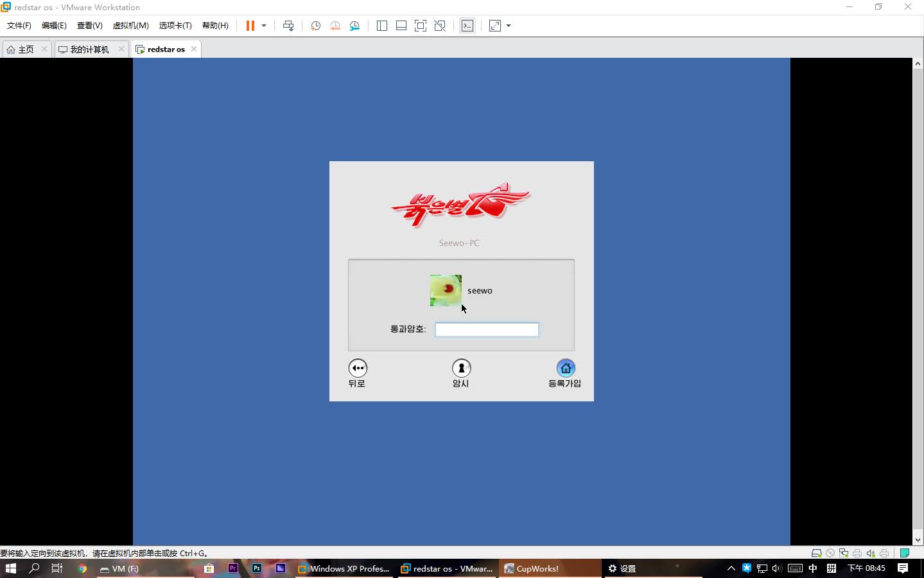Switch to Unity mode
The width and height of the screenshot is (924, 578).
click(440, 26)
